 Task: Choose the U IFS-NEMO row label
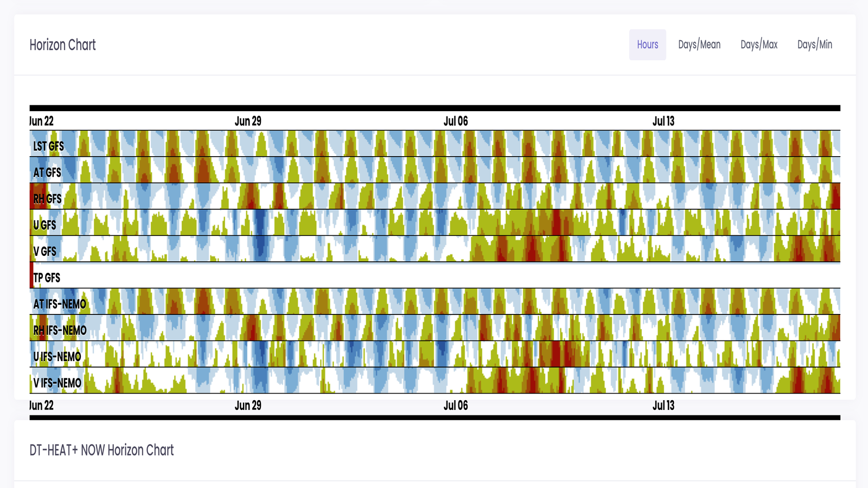click(57, 357)
